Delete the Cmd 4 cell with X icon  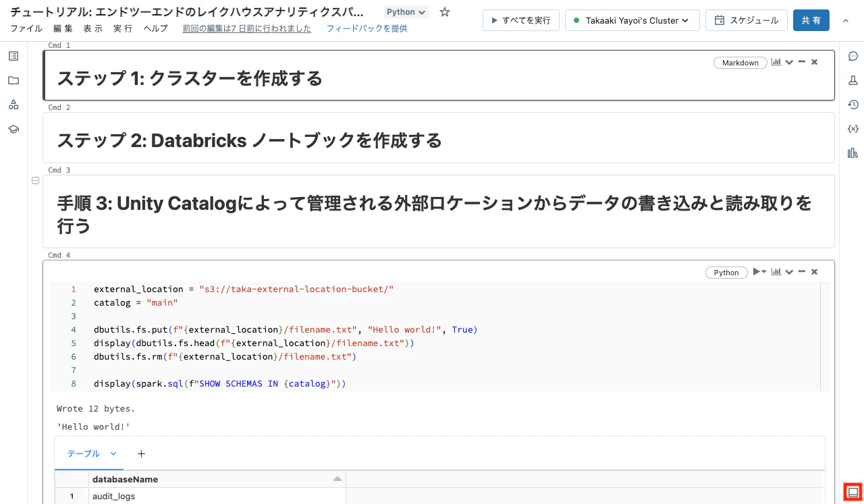814,272
